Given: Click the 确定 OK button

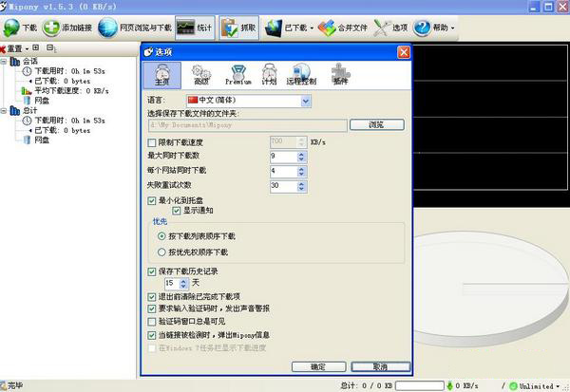Looking at the screenshot, I should point(318,366).
